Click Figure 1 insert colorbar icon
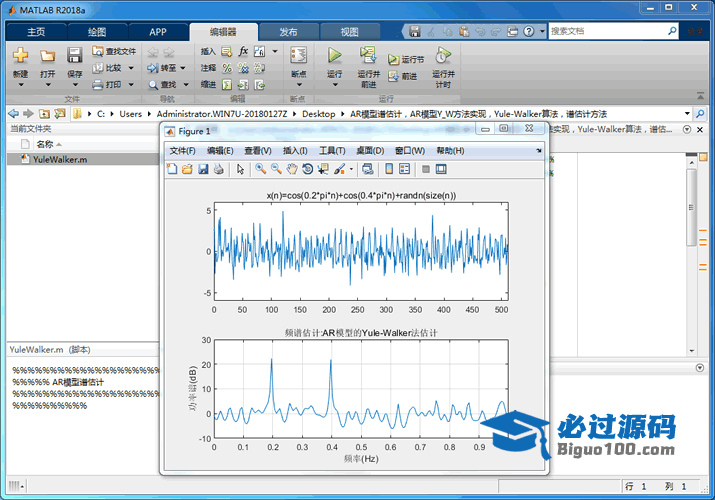 [x=389, y=169]
